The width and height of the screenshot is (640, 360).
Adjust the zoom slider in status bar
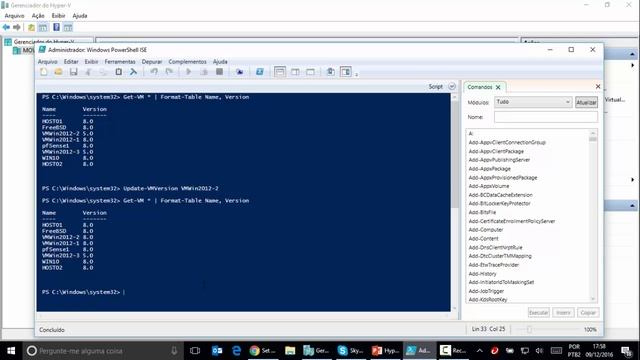click(x=529, y=329)
